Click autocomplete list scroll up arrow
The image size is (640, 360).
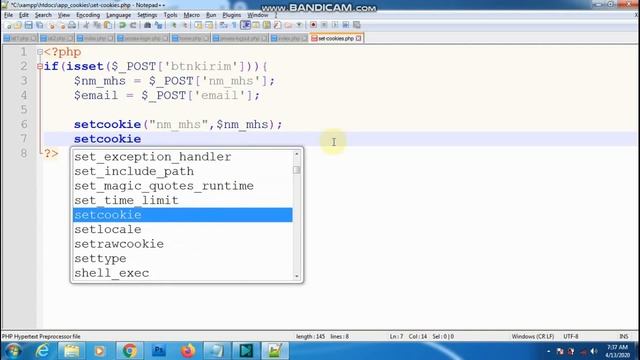click(297, 154)
